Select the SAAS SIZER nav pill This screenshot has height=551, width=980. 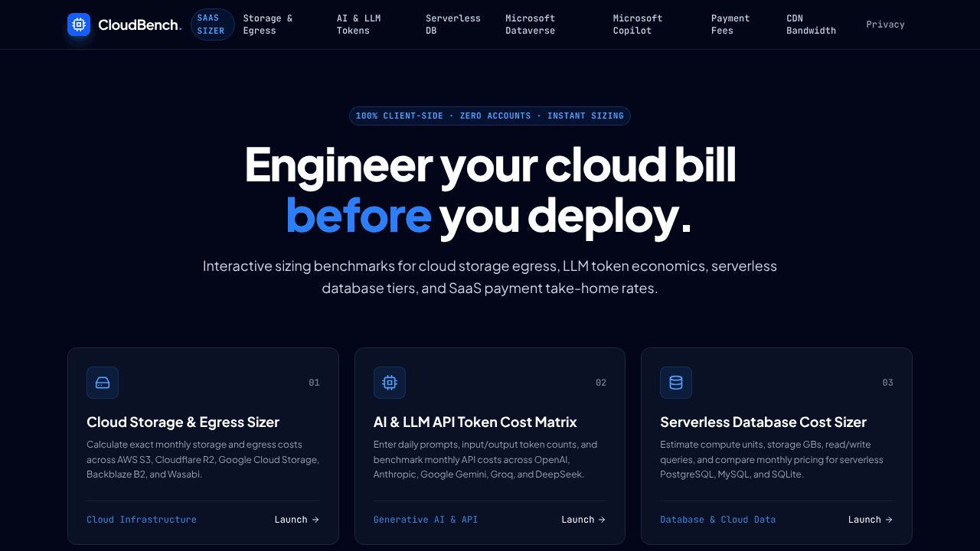tap(212, 24)
